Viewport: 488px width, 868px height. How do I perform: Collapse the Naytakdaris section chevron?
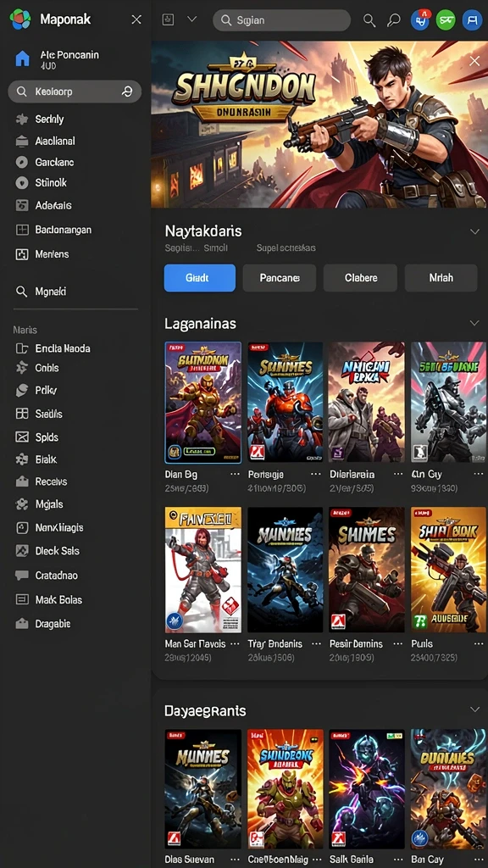pyautogui.click(x=474, y=231)
